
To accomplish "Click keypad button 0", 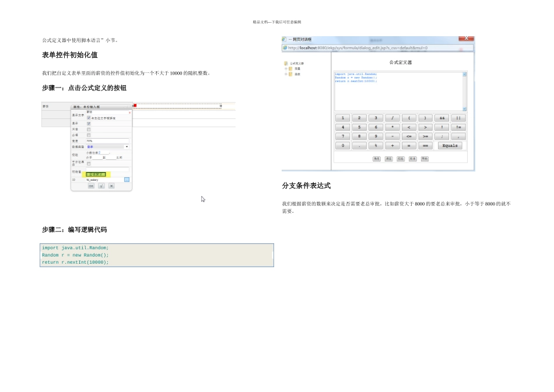I will 343,146.
